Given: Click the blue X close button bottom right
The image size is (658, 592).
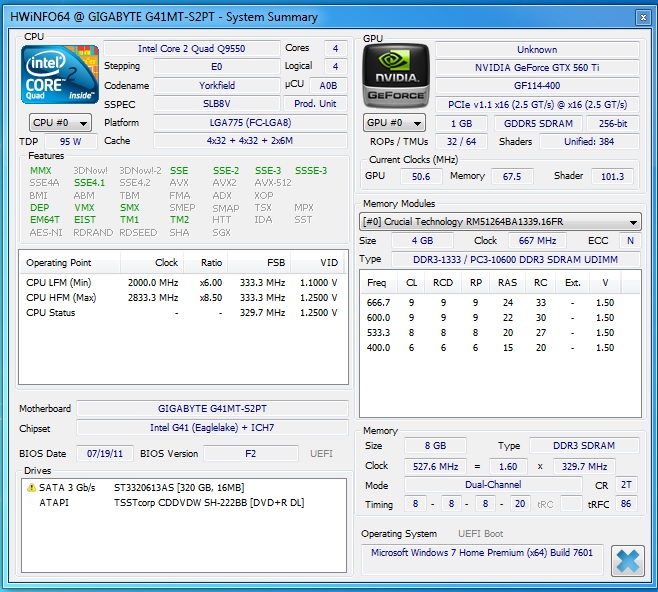Looking at the screenshot, I should pyautogui.click(x=628, y=561).
